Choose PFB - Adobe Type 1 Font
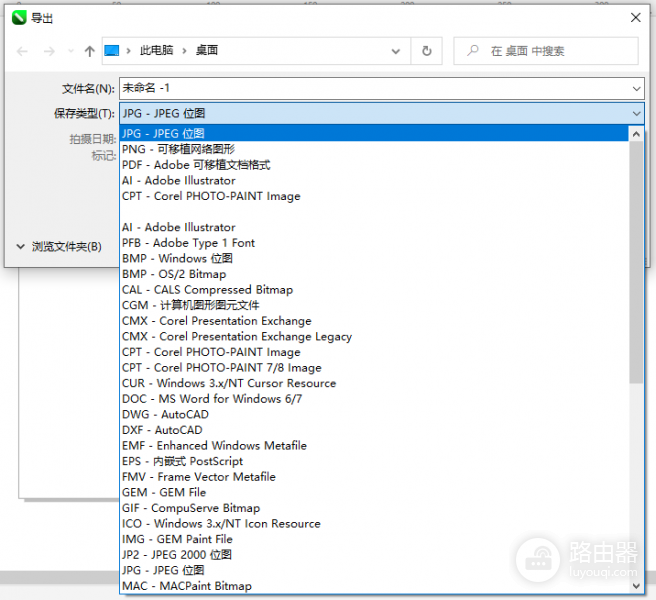Viewport: 656px width, 600px height. point(374,243)
